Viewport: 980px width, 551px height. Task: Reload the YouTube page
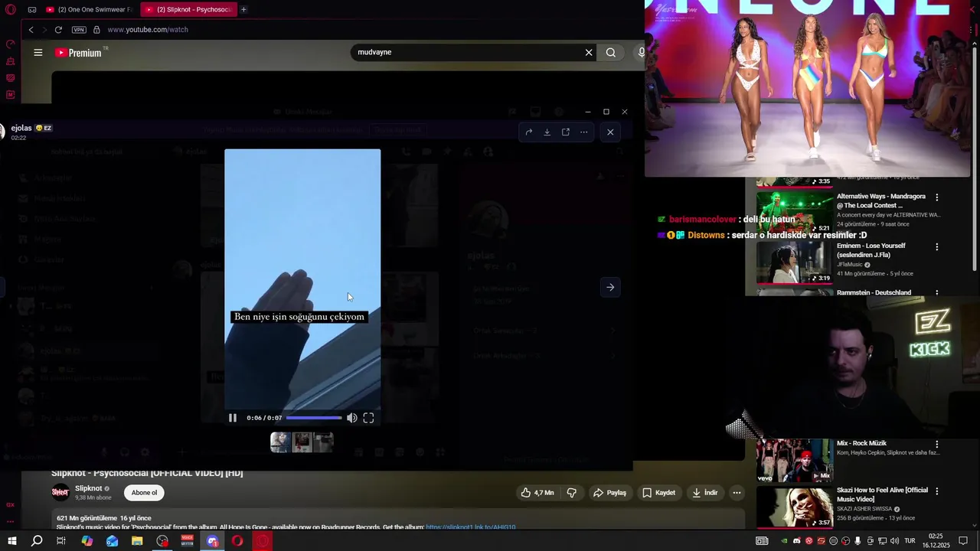pos(58,30)
